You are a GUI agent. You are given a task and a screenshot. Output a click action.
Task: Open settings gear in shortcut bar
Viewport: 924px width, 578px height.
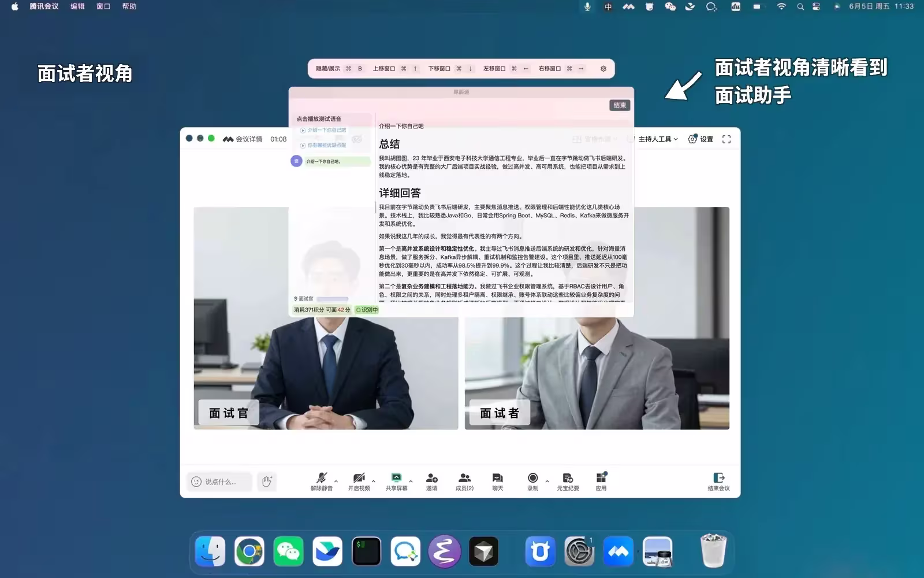click(603, 68)
